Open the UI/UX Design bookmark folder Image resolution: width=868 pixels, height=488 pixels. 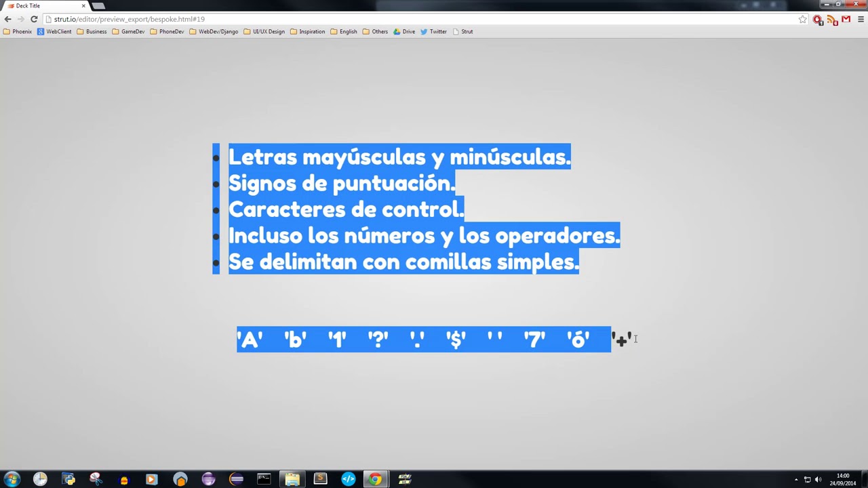point(264,31)
